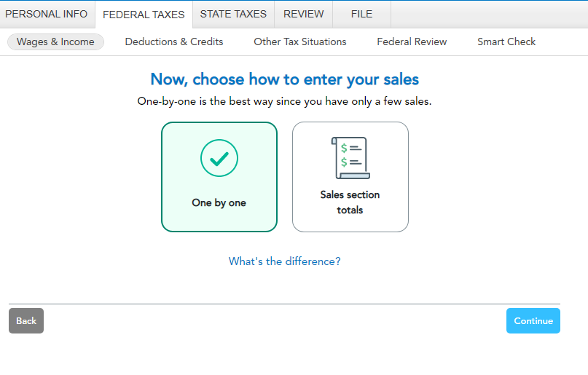Choose the "Sales section totals" label
The width and height of the screenshot is (588, 375).
click(350, 202)
